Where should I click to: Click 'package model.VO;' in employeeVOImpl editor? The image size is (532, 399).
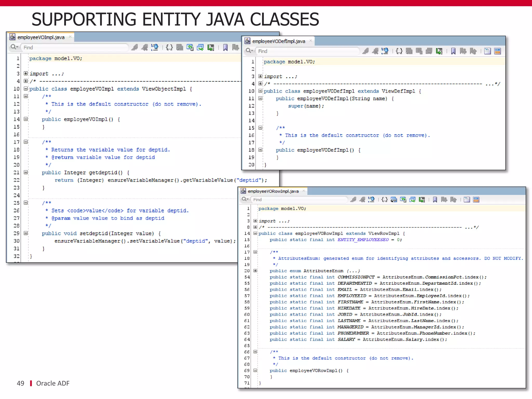click(56, 58)
